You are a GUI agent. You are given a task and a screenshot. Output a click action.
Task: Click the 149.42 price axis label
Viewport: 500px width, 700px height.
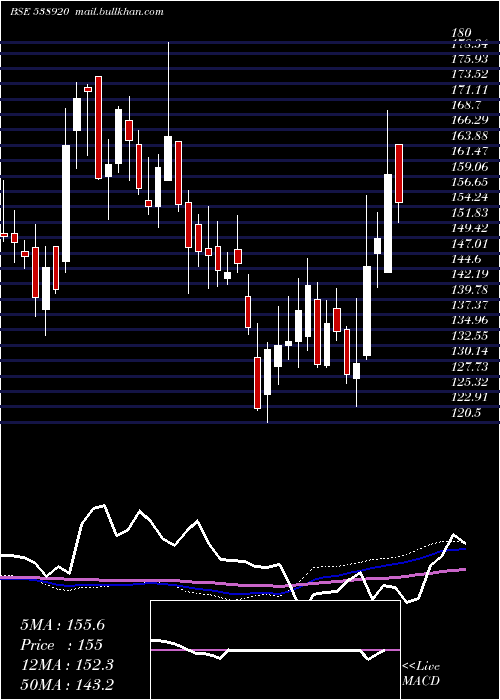pyautogui.click(x=469, y=228)
